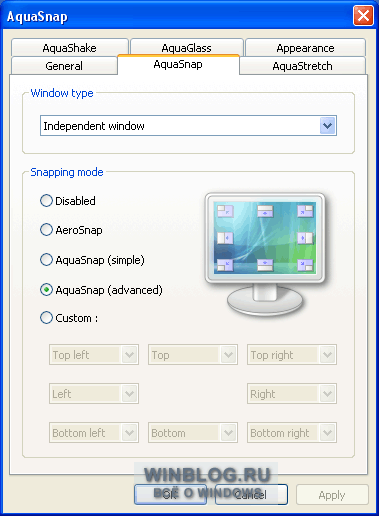Click the top-right snap icon on monitor preview
The width and height of the screenshot is (379, 516).
click(305, 211)
